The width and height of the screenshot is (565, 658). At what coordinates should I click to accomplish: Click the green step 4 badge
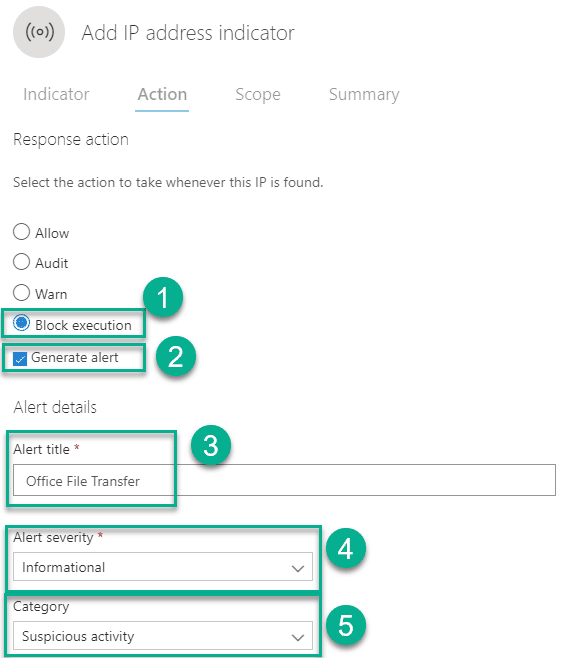[345, 548]
